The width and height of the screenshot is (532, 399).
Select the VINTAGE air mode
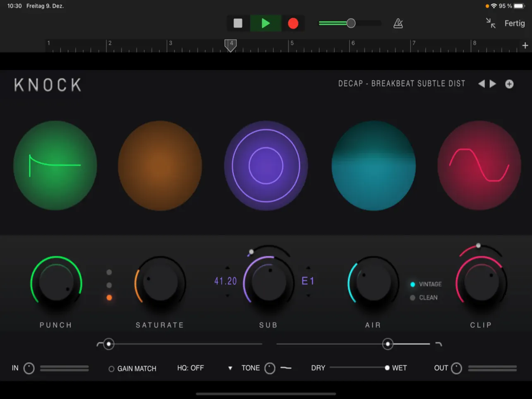point(426,284)
